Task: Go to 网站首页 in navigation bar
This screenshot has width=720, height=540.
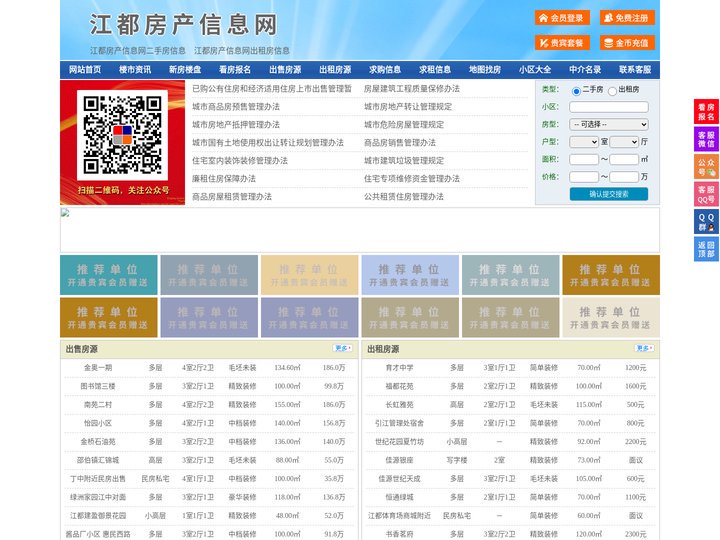Action: (85, 70)
